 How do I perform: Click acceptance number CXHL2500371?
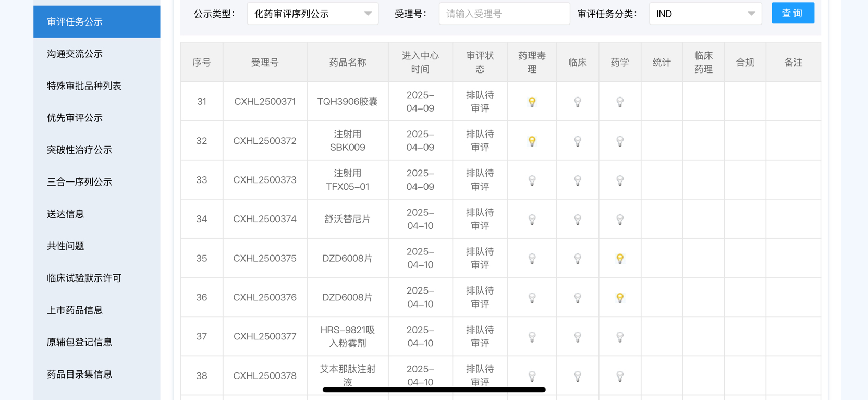[265, 102]
